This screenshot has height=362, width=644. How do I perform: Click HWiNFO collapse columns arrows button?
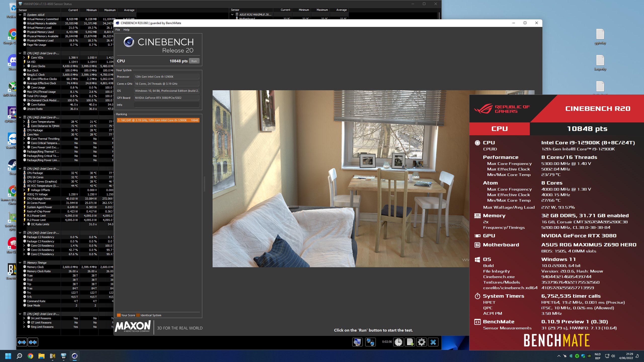[x=33, y=342]
